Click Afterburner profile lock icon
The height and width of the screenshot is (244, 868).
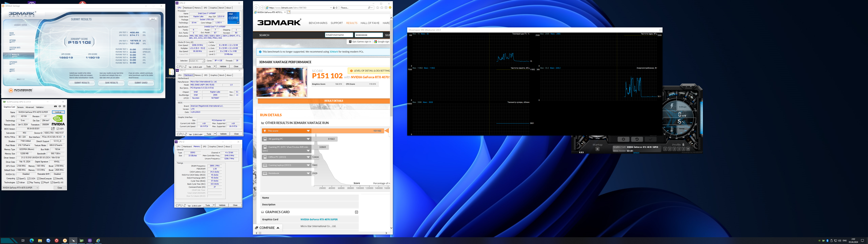click(x=683, y=145)
